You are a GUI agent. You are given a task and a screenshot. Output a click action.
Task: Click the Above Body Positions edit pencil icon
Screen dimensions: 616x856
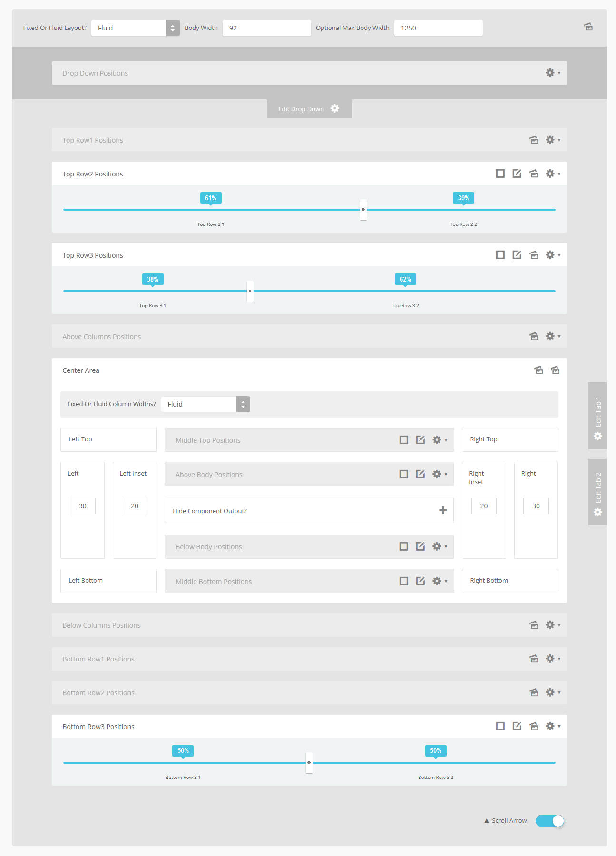tap(420, 474)
